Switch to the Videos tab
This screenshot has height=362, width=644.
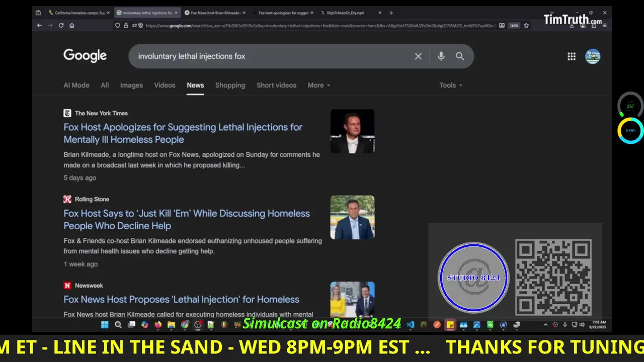(x=165, y=85)
